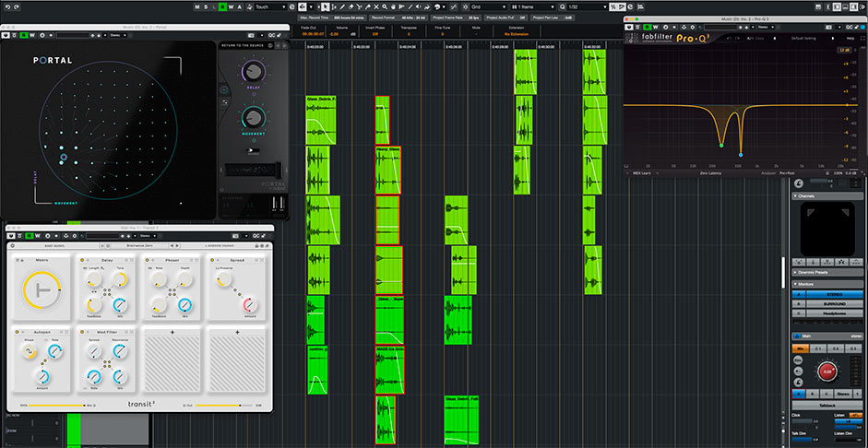Click the Portal MOVEMENT knob

point(253,117)
